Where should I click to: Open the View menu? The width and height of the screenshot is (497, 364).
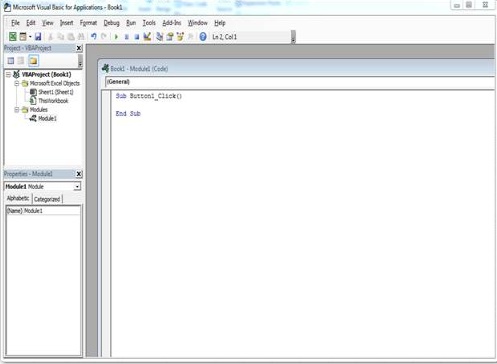pyautogui.click(x=48, y=23)
